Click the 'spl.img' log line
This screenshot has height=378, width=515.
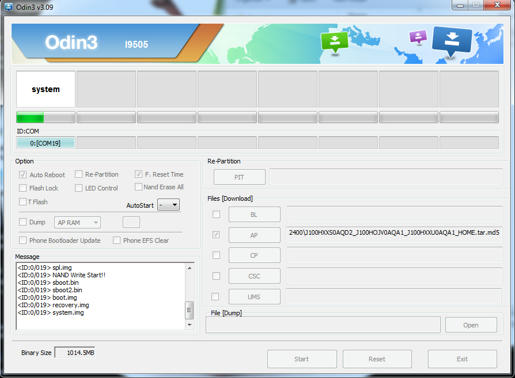click(x=45, y=267)
